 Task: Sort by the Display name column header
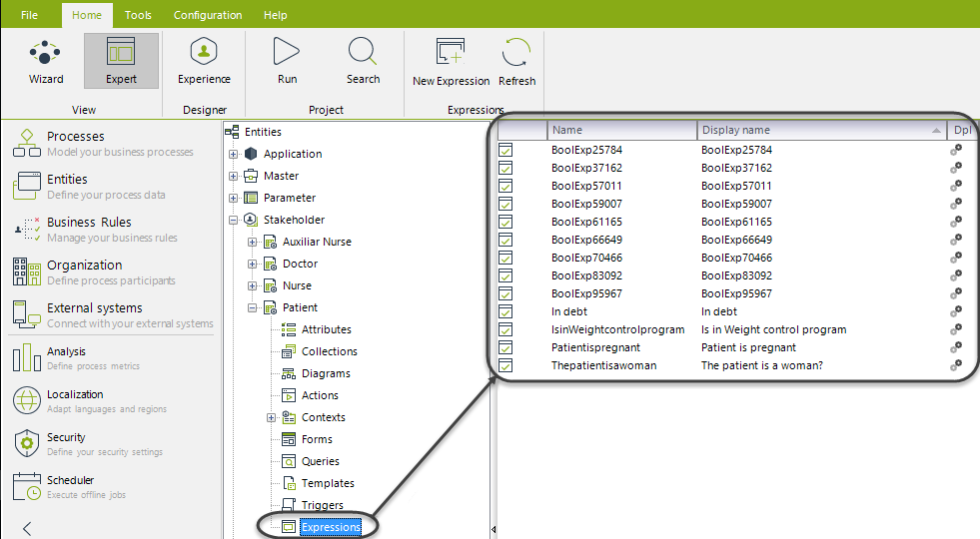[x=822, y=130]
